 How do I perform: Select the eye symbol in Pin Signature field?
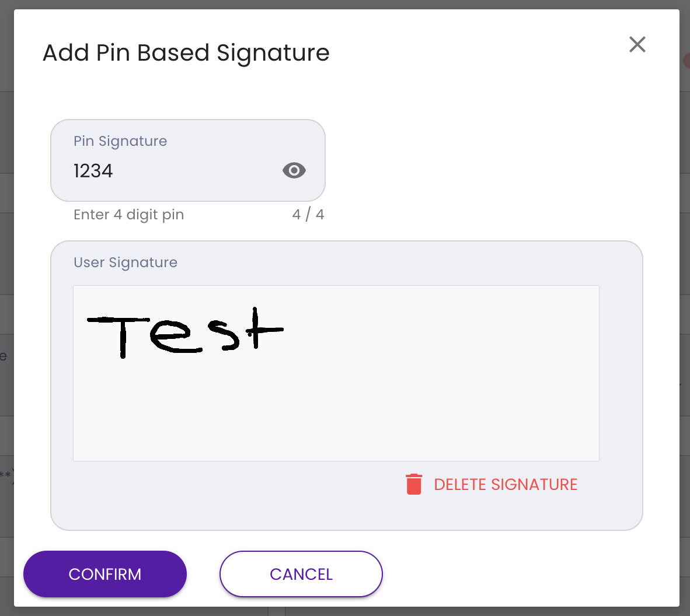(294, 170)
